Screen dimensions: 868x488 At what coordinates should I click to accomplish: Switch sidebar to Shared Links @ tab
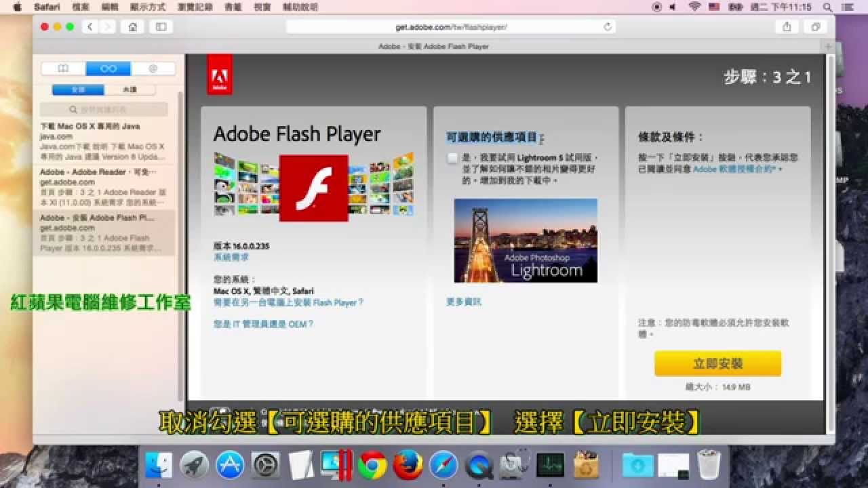coord(153,68)
